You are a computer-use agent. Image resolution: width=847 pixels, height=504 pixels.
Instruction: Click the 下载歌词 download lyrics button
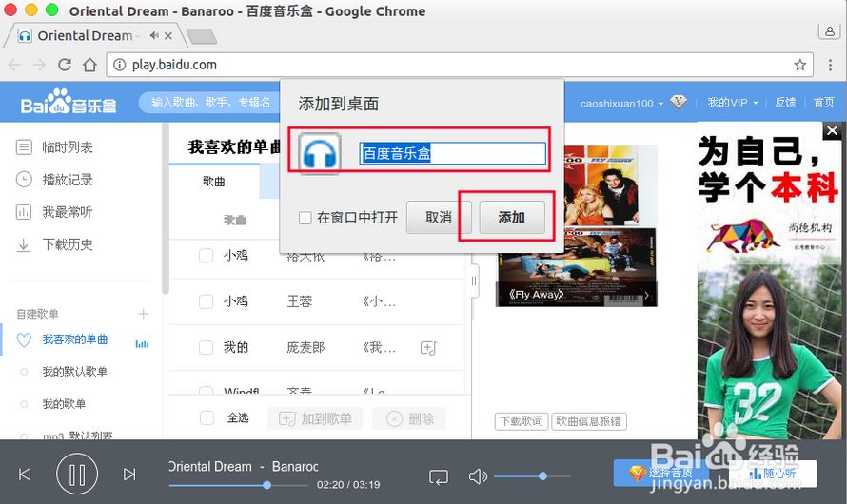pos(522,421)
